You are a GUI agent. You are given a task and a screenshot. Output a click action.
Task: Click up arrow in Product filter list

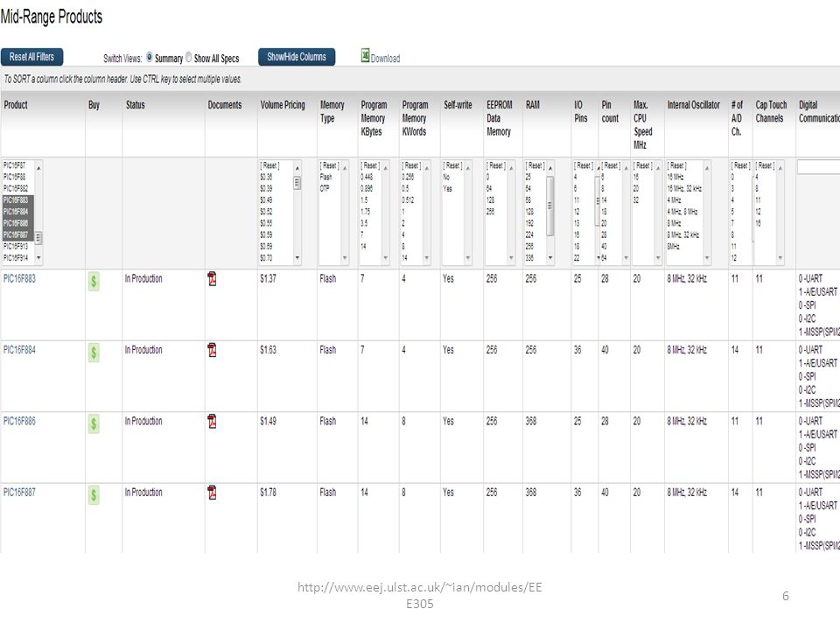point(38,168)
